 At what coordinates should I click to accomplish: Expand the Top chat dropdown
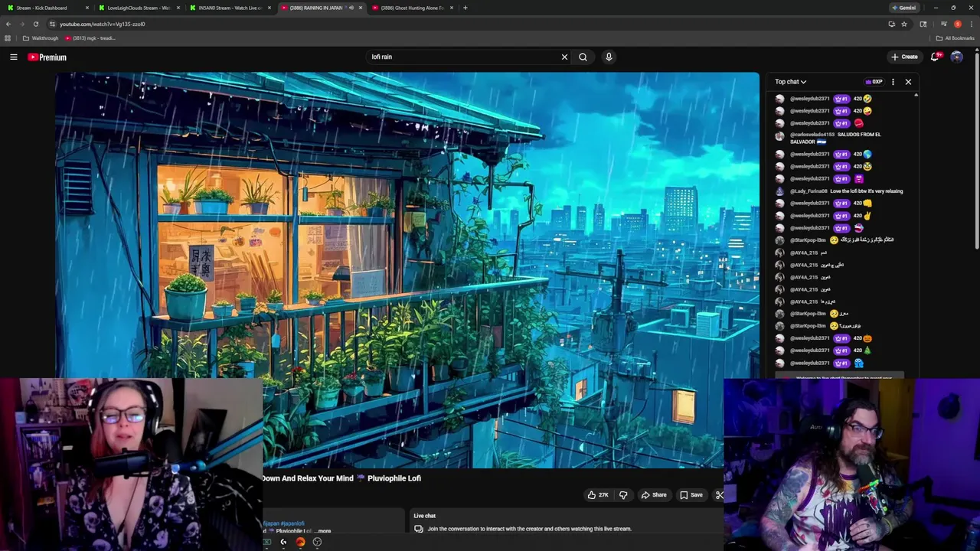(x=790, y=82)
